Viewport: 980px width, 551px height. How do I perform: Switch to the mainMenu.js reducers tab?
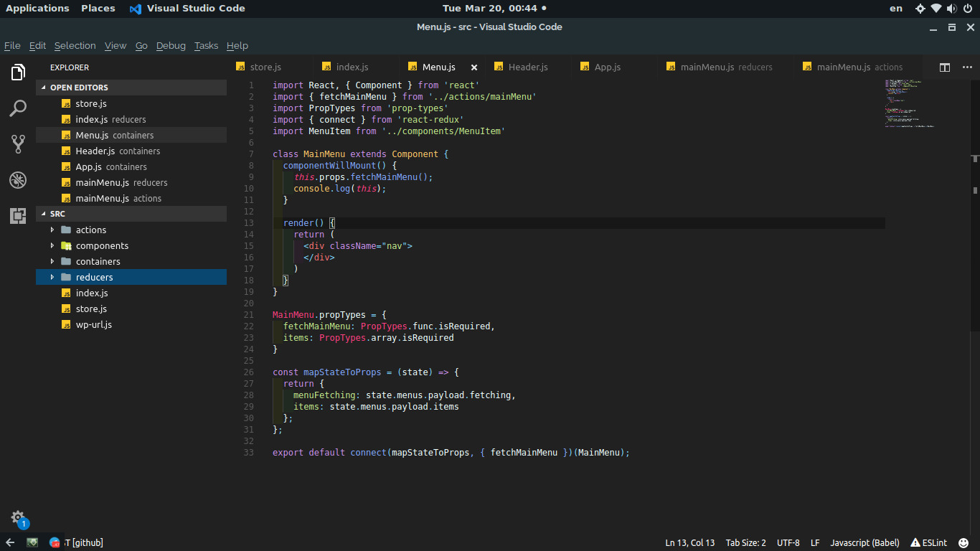coord(726,67)
